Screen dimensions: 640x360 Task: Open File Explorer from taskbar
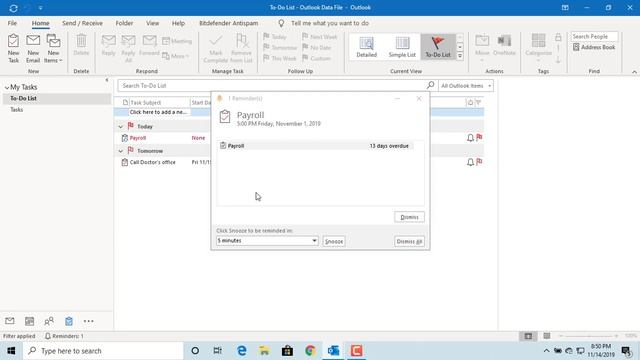pos(264,351)
